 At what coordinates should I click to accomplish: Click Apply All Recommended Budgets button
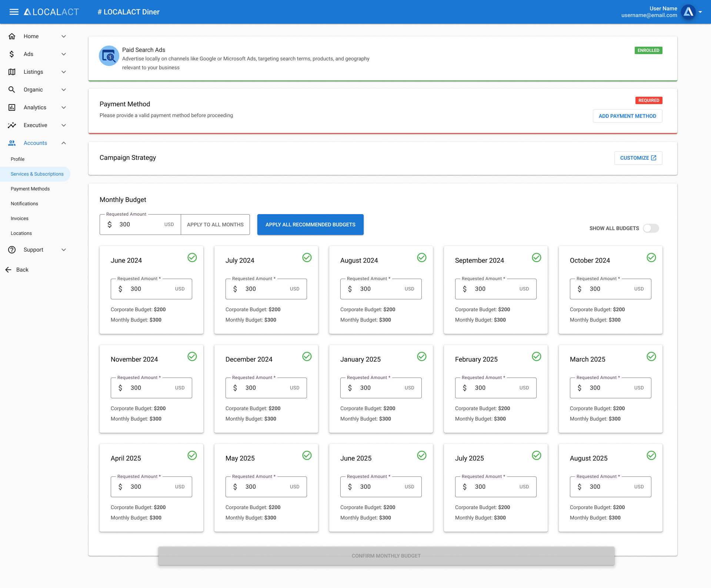point(310,225)
